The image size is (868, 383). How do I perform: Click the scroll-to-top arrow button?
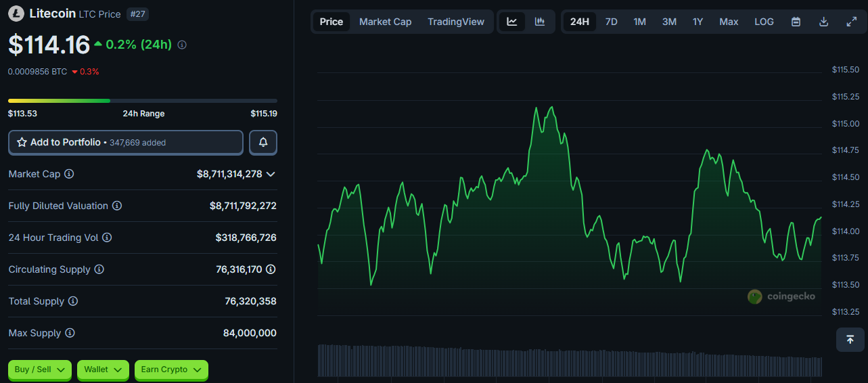click(x=850, y=339)
